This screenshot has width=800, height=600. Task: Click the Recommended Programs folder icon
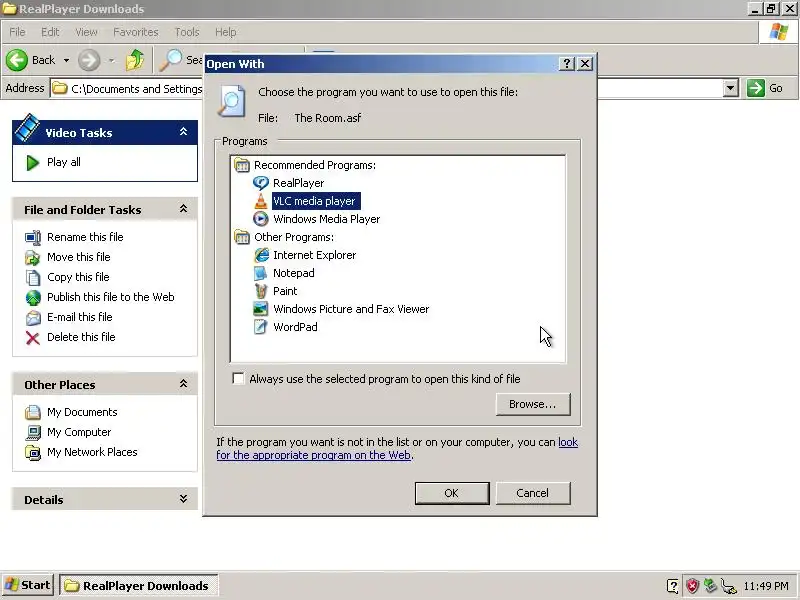tap(241, 165)
